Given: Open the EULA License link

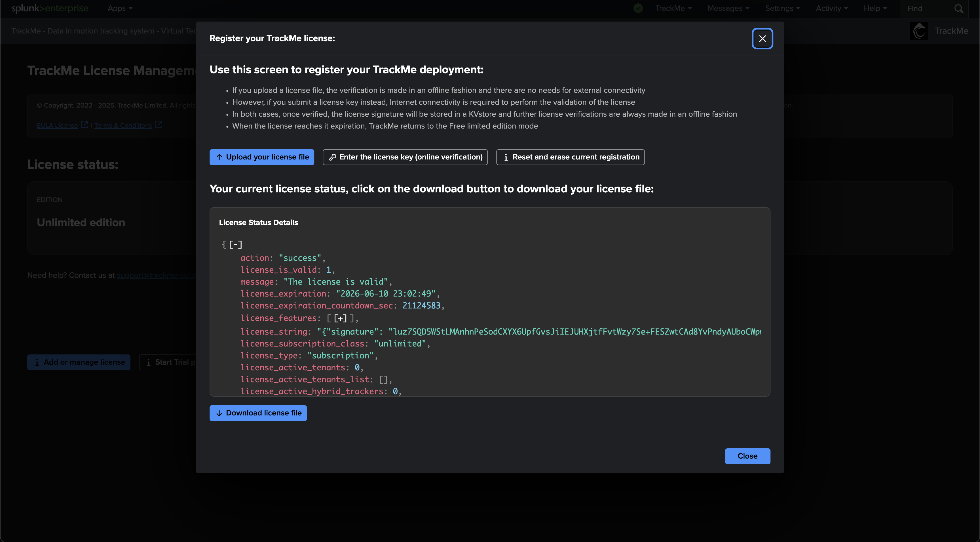Looking at the screenshot, I should point(57,126).
